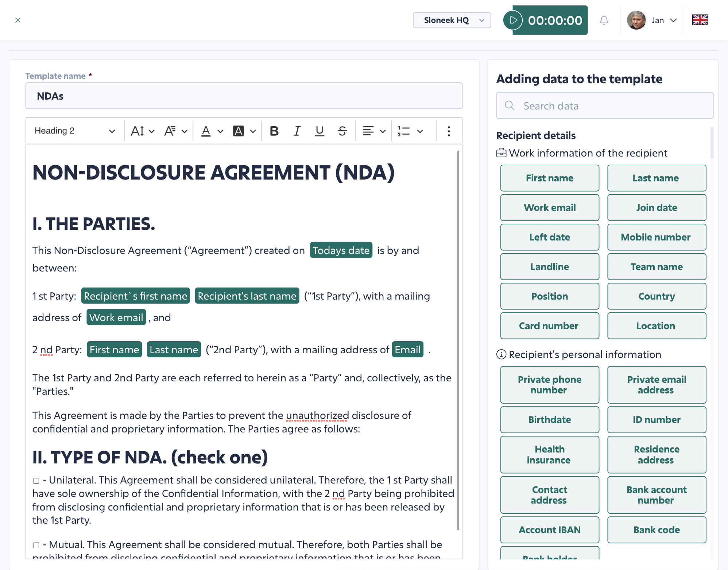Screen dimensions: 728x570
Task: Insert Mobile number field
Action: point(657,237)
